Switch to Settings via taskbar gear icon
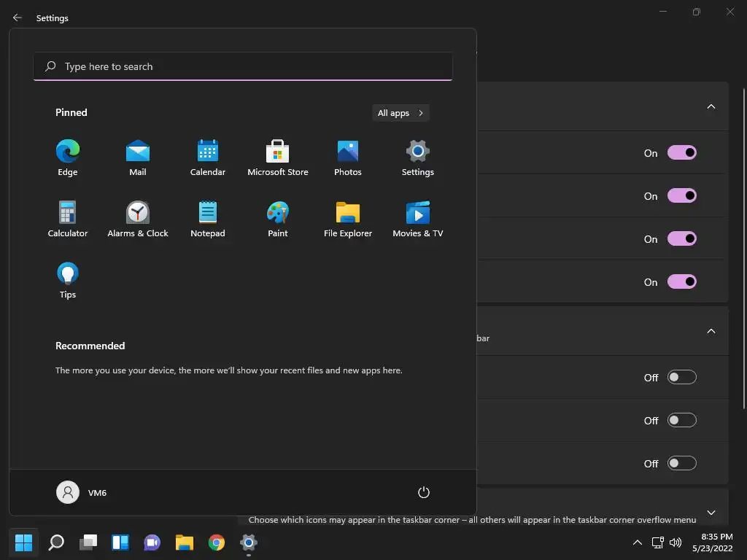This screenshot has width=747, height=560. point(248,542)
